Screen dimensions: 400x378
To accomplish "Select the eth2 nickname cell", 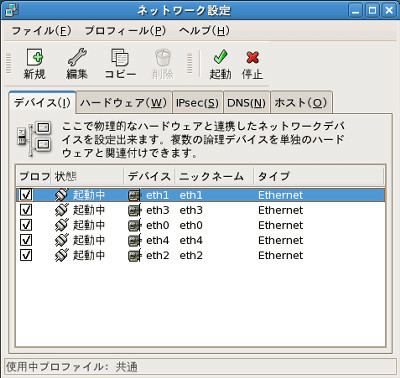I will (x=191, y=255).
